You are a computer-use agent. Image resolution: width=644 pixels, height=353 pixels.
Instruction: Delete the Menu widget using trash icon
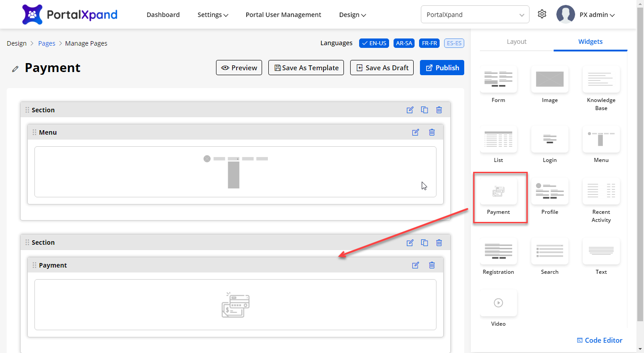[432, 132]
